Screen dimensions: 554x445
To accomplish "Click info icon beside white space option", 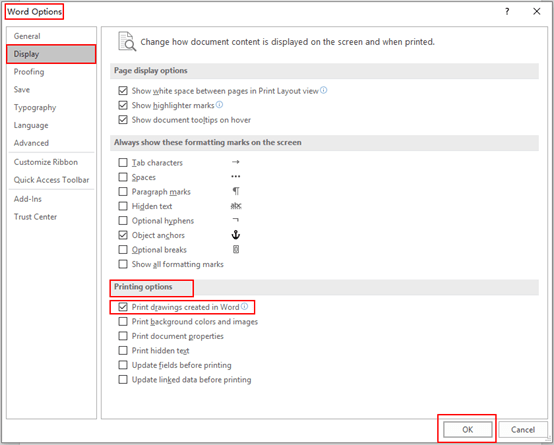I will pos(324,90).
